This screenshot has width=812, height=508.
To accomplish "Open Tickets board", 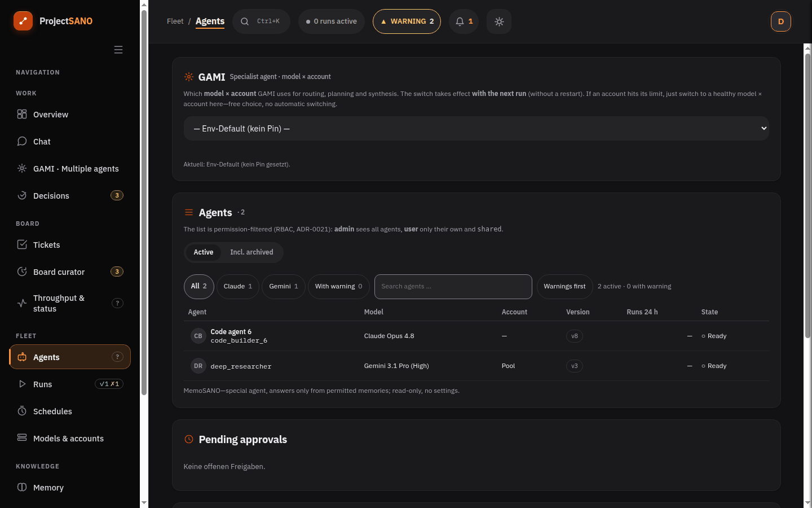I will coord(70,245).
